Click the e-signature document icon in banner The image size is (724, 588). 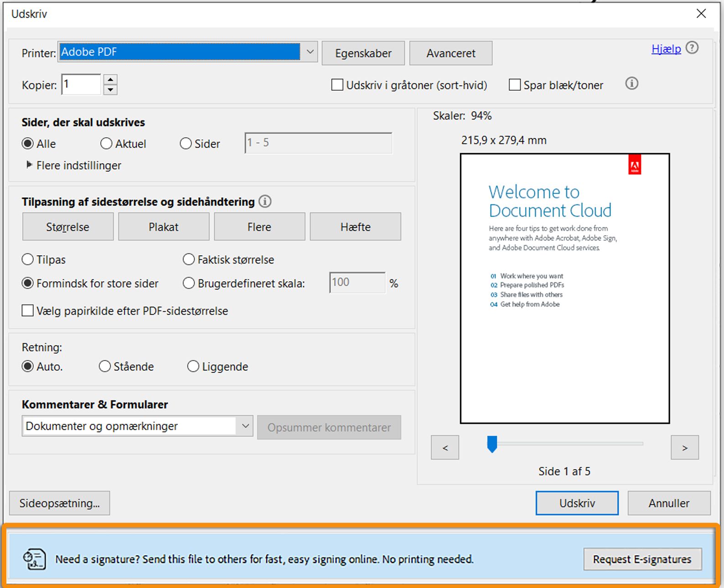pos(35,559)
